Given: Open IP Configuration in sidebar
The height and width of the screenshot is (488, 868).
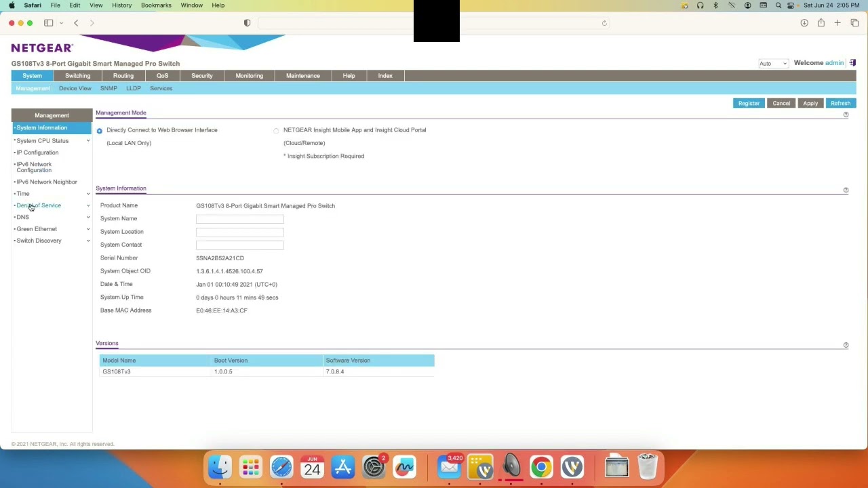Looking at the screenshot, I should 37,152.
